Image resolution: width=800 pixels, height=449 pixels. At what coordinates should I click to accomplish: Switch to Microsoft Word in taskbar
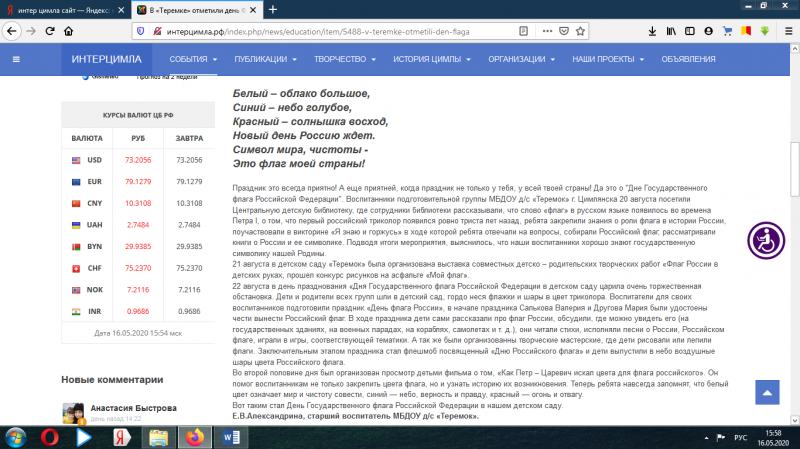tap(232, 438)
